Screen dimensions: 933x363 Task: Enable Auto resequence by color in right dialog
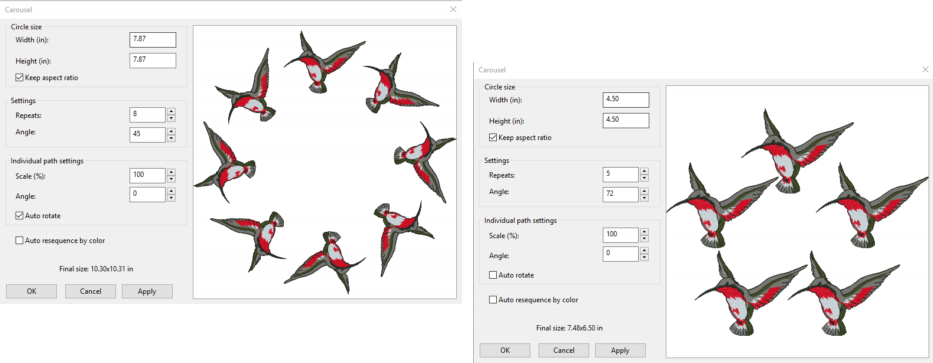(493, 300)
